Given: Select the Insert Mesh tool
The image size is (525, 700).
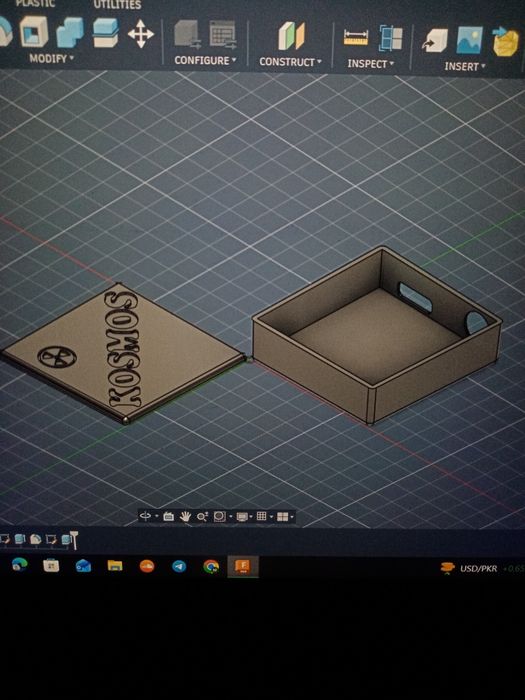Looking at the screenshot, I should (x=506, y=42).
